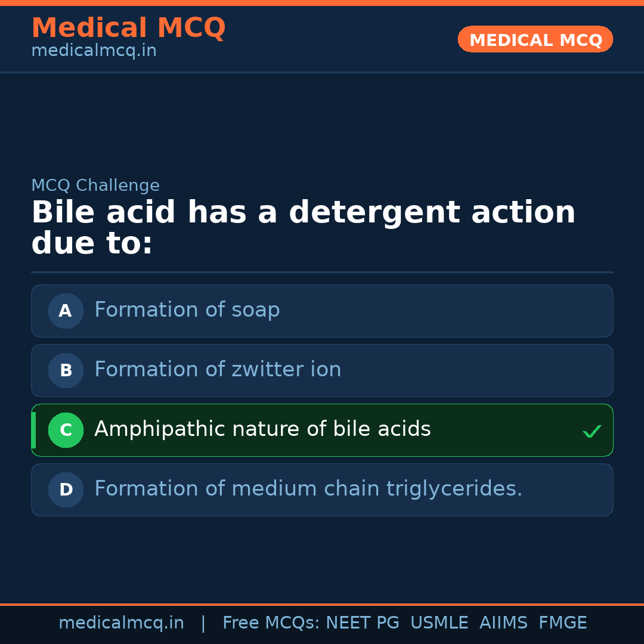Click the 'MCQ Challenge' label
This screenshot has height=644, width=644.
[x=95, y=185]
